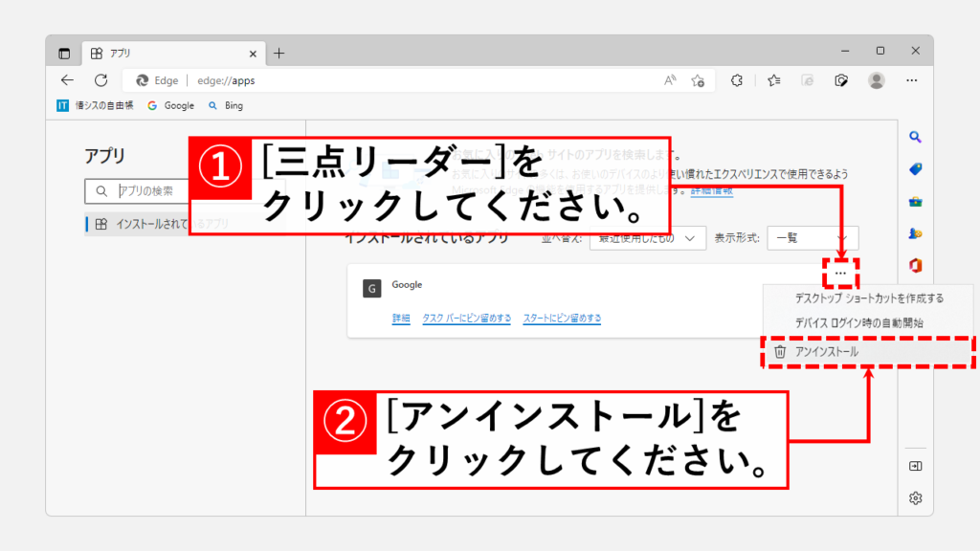
Task: Expand the display format 一覧 dropdown
Action: [x=813, y=238]
